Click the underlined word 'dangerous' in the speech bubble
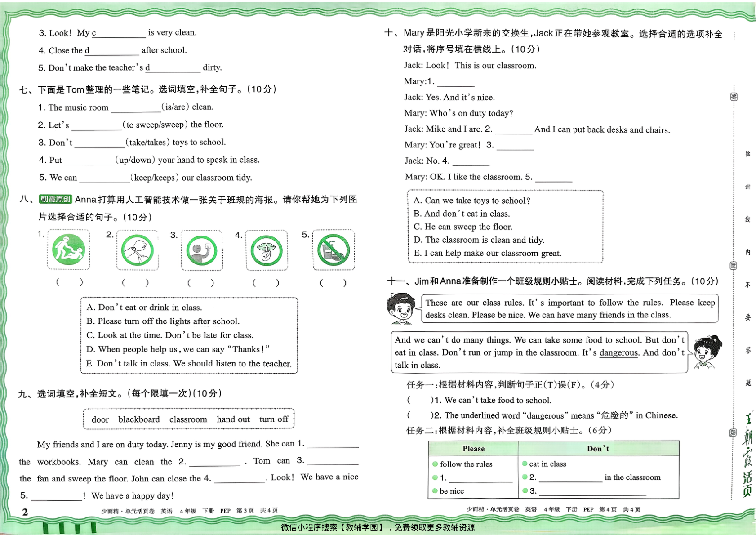 pos(618,353)
